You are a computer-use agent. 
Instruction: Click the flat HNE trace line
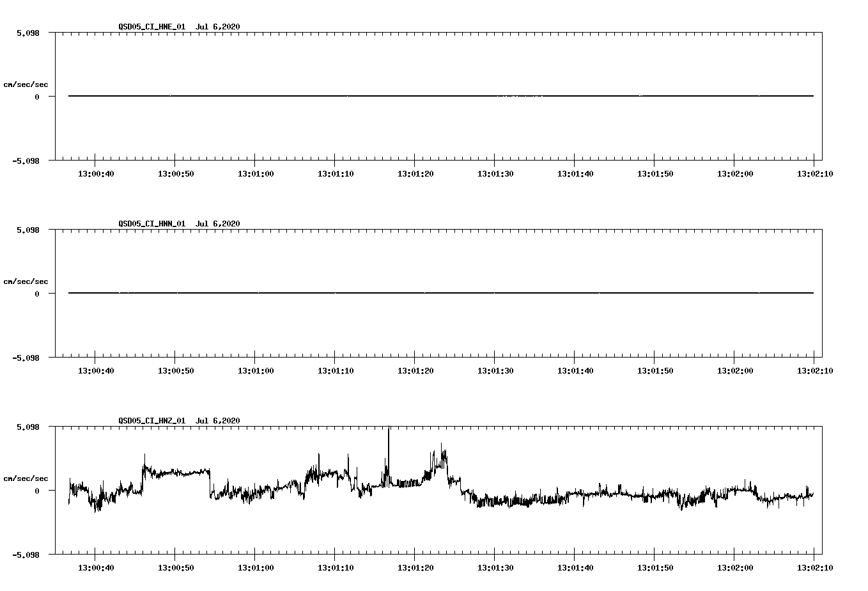coord(441,96)
